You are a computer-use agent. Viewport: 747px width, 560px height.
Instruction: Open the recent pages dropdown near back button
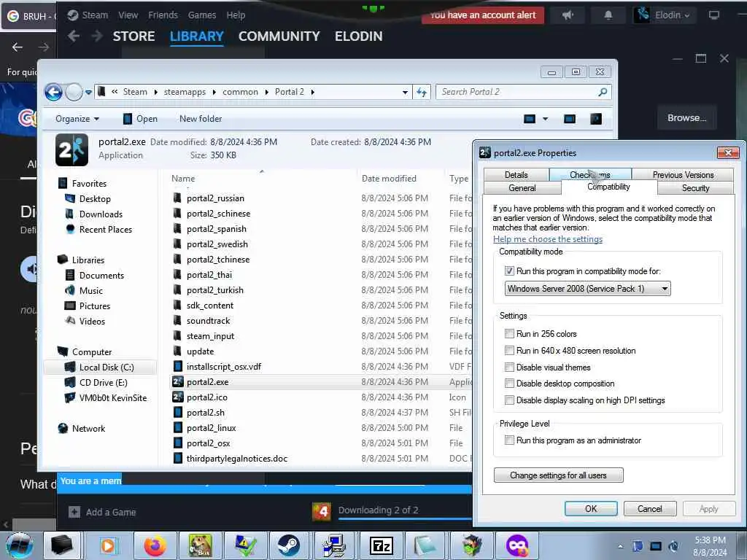coord(88,93)
